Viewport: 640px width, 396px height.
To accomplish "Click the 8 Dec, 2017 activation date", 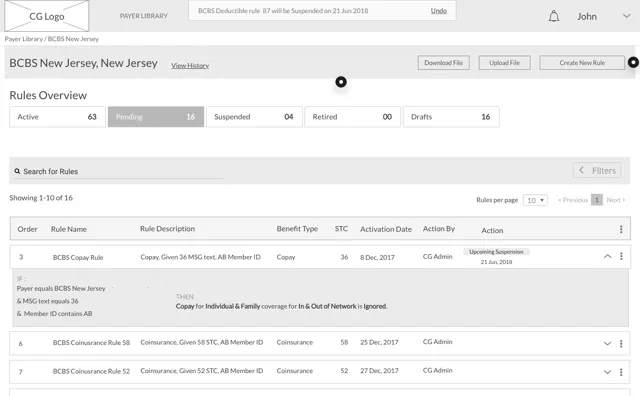I will tap(377, 257).
